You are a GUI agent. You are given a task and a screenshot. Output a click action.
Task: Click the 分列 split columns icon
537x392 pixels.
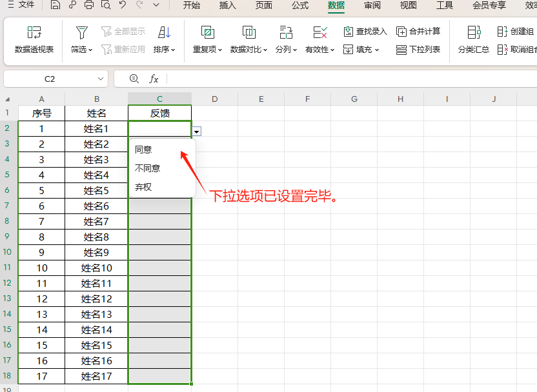pos(286,33)
